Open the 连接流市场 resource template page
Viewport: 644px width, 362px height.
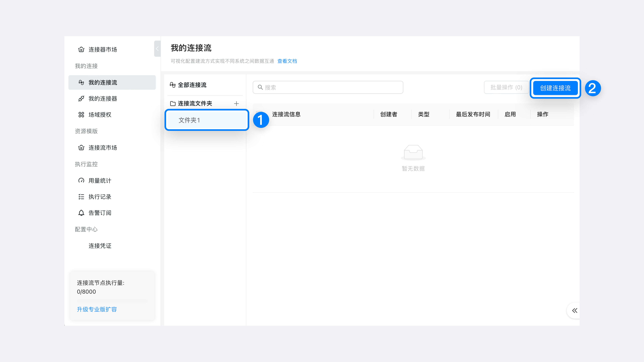click(x=103, y=147)
